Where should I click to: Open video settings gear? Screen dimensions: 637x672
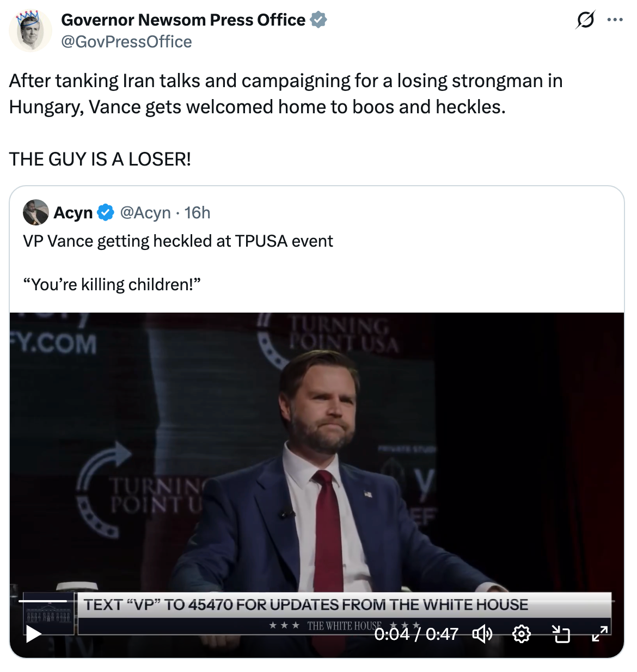coord(522,634)
